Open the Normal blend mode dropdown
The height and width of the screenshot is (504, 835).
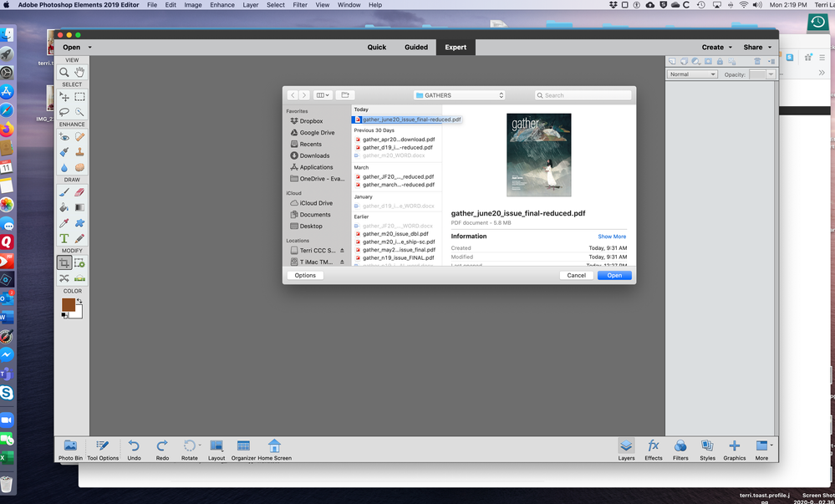point(692,74)
